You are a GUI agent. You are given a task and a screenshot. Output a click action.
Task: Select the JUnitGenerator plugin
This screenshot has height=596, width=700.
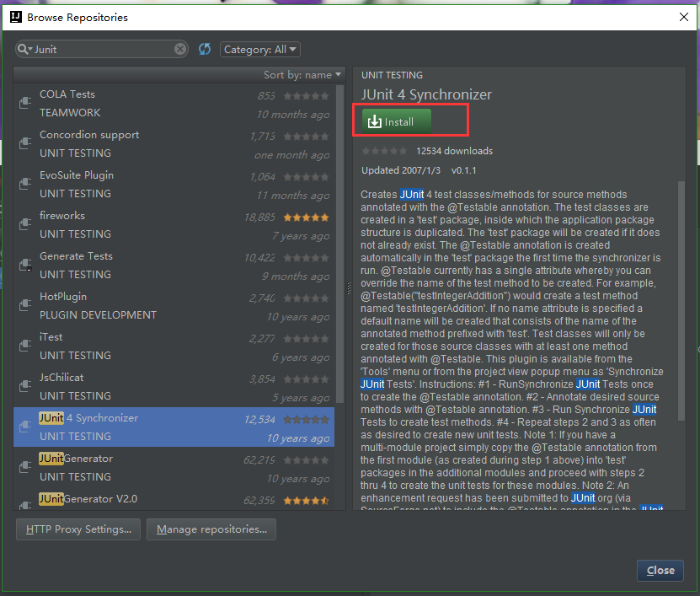click(x=174, y=467)
